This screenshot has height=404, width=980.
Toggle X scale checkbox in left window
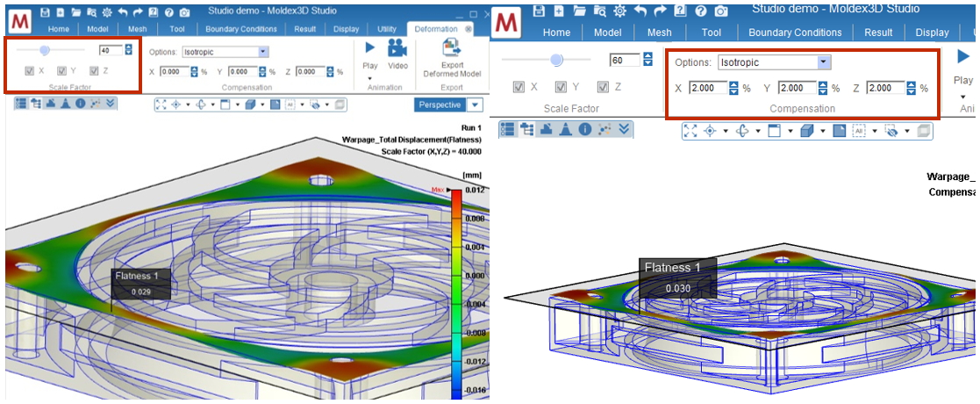29,71
